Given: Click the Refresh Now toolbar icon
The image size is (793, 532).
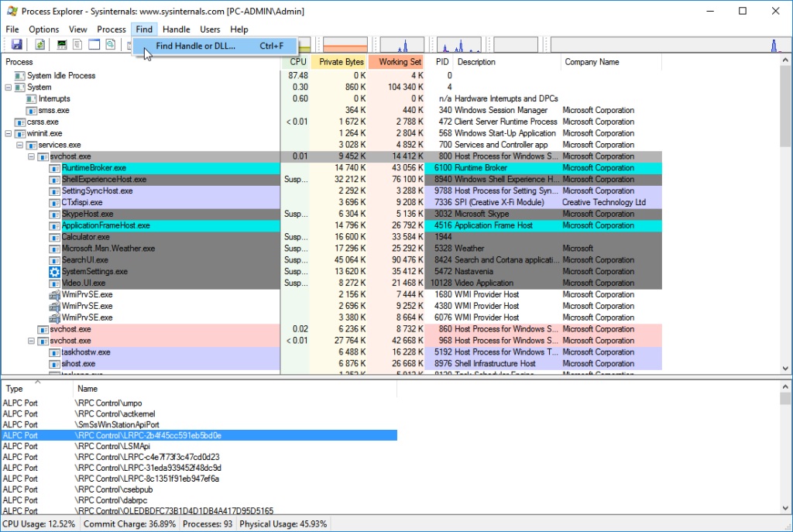Looking at the screenshot, I should [39, 45].
